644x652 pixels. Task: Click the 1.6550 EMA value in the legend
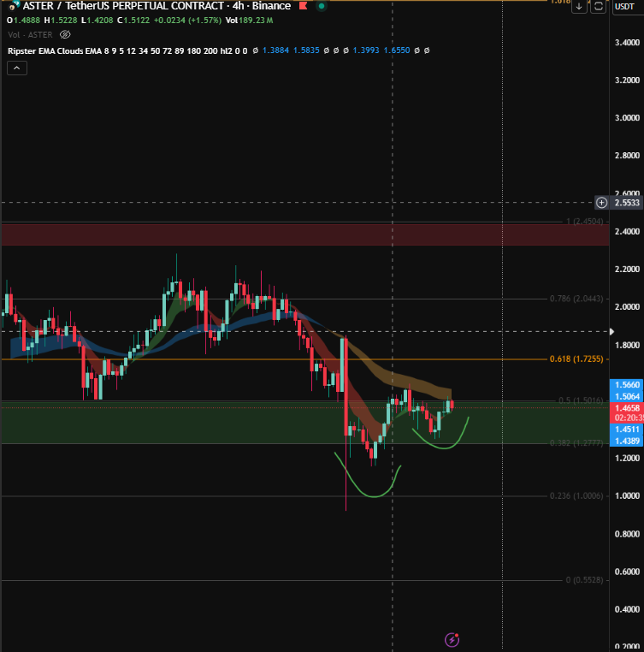pos(397,50)
